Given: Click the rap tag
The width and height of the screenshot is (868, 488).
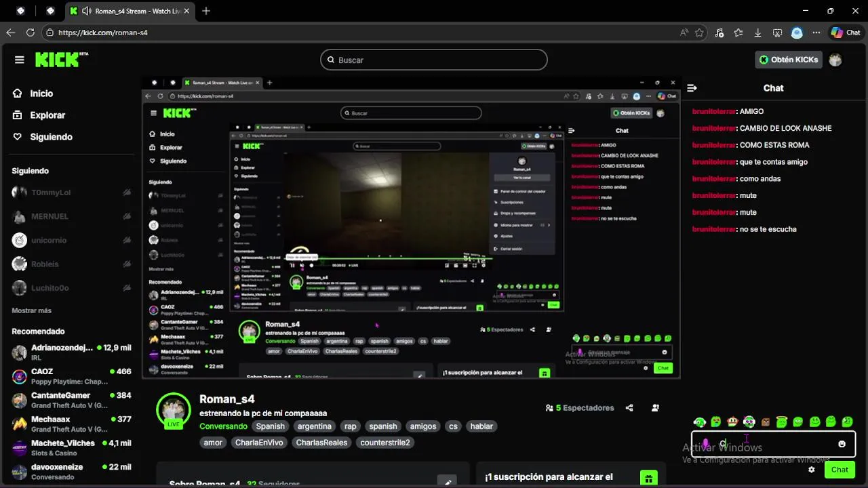Looking at the screenshot, I should pos(350,426).
